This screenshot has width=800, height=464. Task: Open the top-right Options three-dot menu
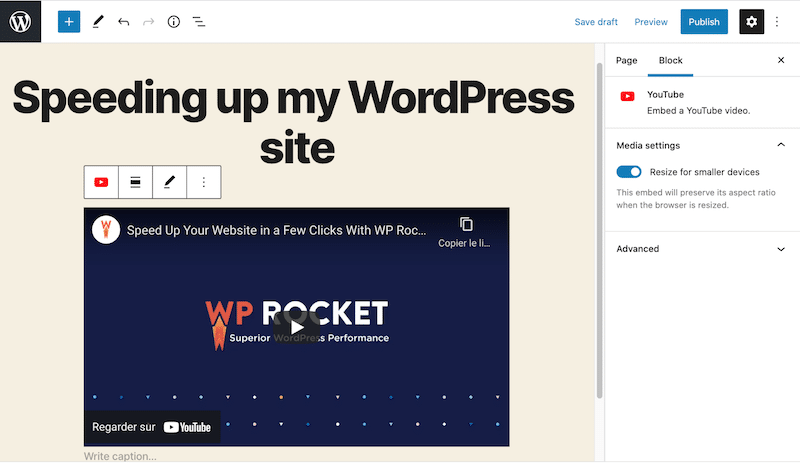(x=777, y=21)
